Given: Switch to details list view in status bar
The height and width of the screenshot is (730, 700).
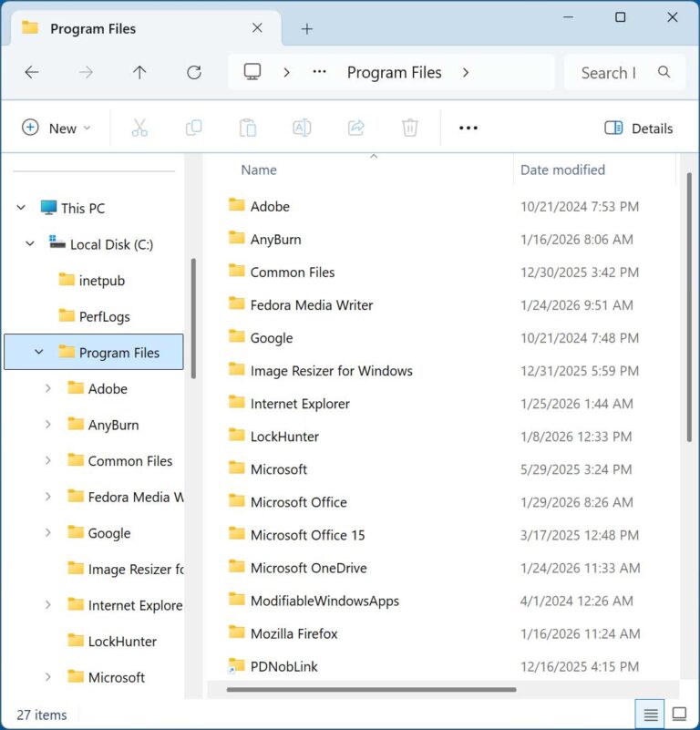Looking at the screenshot, I should coord(649,714).
